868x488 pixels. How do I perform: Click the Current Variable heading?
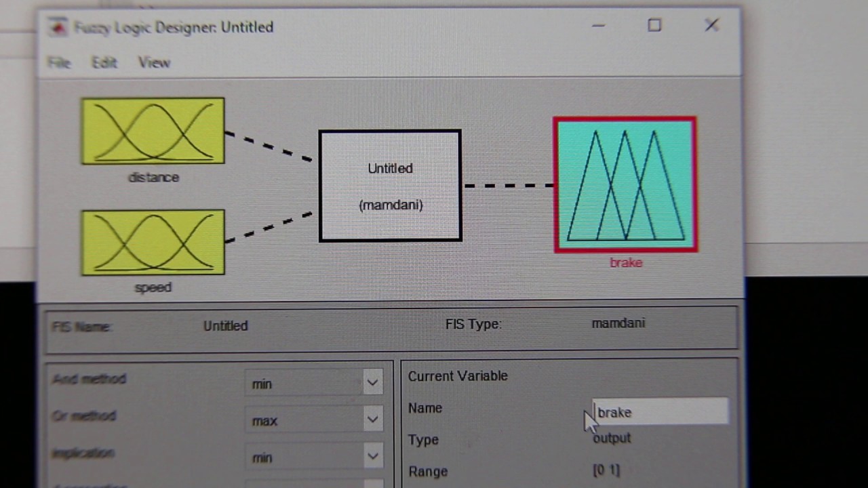pos(458,376)
